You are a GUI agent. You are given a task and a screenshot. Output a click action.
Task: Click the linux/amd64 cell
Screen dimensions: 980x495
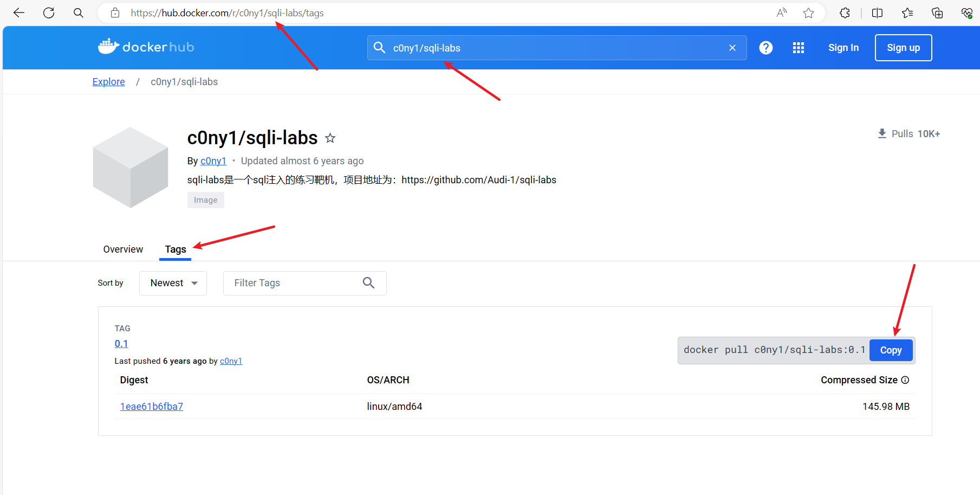click(x=394, y=407)
